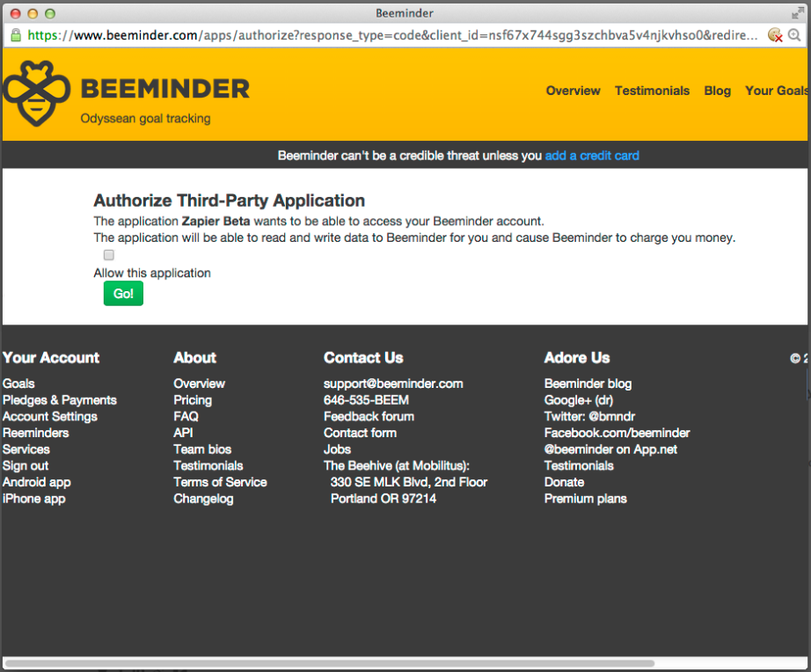Click the Odyssean goal tracking tagline
811x672 pixels.
coord(145,119)
